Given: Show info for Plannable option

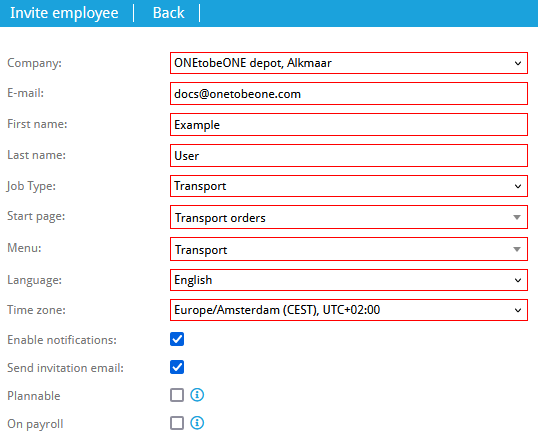Looking at the screenshot, I should coord(197,395).
